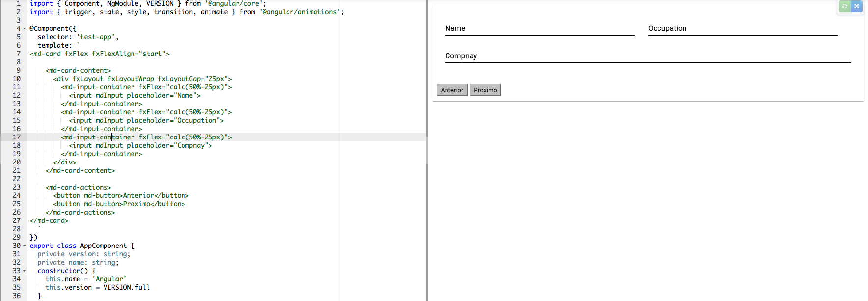This screenshot has width=868, height=301.
Task: Click line number 17 in the gutter
Action: pos(17,137)
